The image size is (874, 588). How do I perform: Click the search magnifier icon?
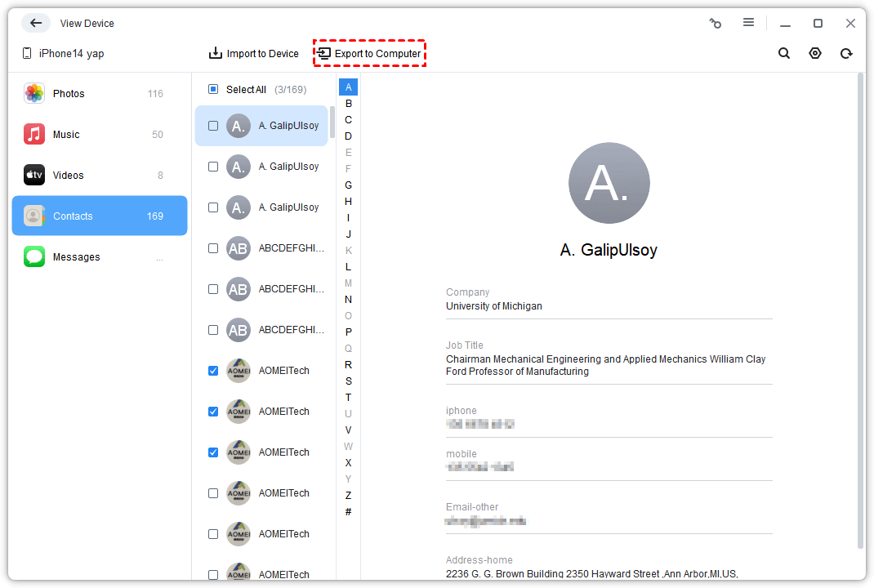(783, 53)
